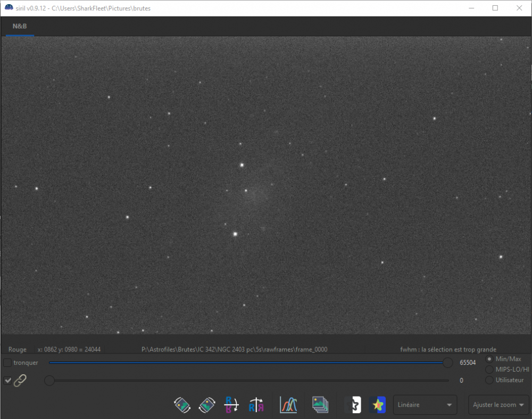This screenshot has height=419, width=532.
Task: Click the lower cutoff slider handle at 0
Action: [49, 380]
